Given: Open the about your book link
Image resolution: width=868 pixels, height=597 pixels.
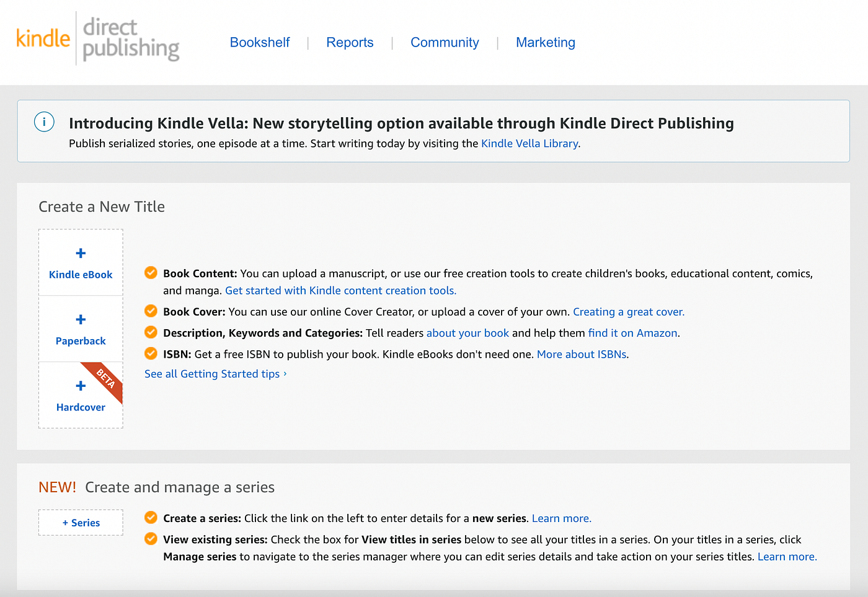Looking at the screenshot, I should click(467, 333).
